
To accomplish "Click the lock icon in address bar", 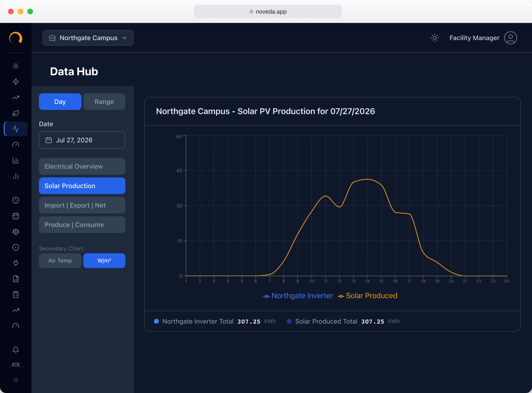I will (x=251, y=11).
